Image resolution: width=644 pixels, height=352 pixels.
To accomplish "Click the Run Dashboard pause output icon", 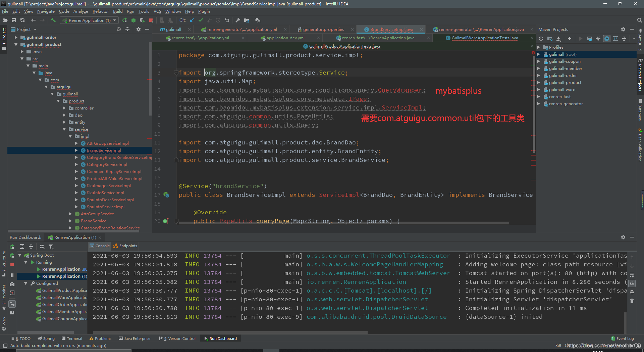I will (12, 275).
